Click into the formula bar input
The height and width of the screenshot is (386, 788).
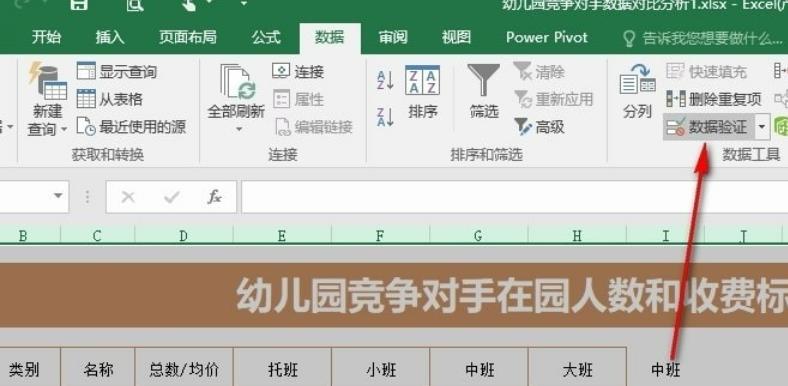514,197
